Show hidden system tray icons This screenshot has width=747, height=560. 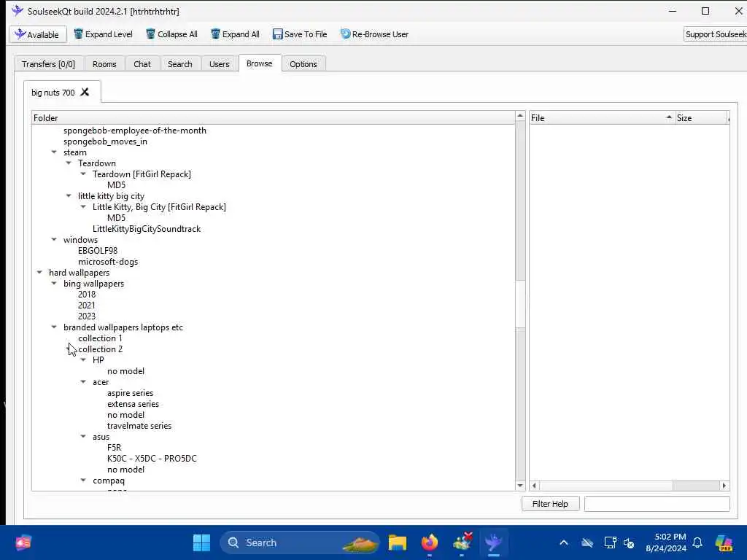click(564, 542)
